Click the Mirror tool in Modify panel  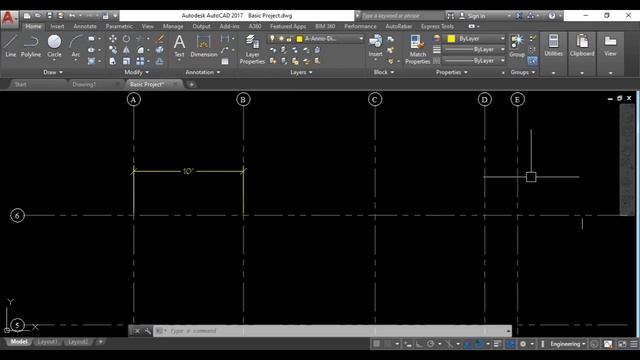click(x=126, y=50)
